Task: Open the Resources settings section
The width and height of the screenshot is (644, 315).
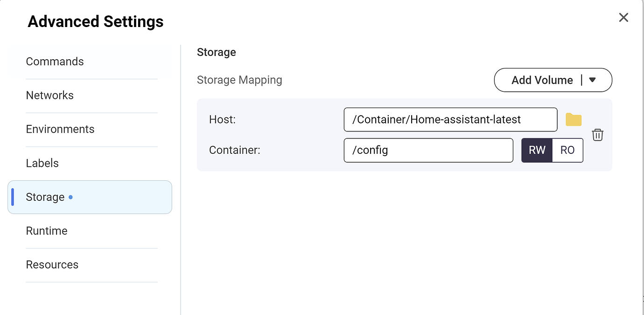Action: coord(52,264)
